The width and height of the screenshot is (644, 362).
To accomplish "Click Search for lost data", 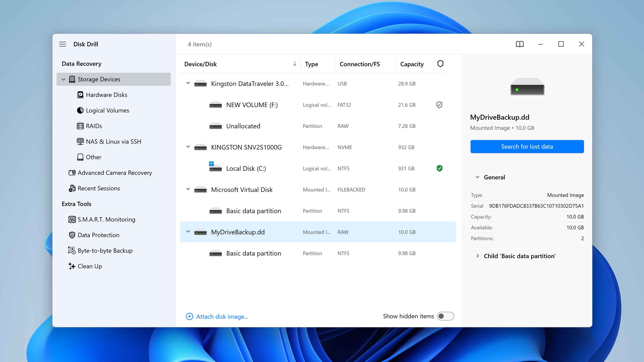I will (x=527, y=146).
